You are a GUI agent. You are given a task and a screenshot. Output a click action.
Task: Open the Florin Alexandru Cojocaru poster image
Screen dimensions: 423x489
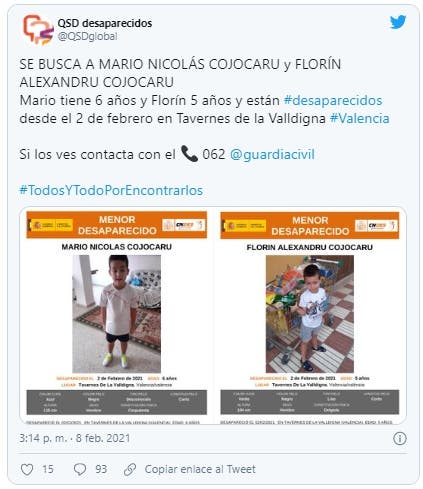pyautogui.click(x=310, y=316)
